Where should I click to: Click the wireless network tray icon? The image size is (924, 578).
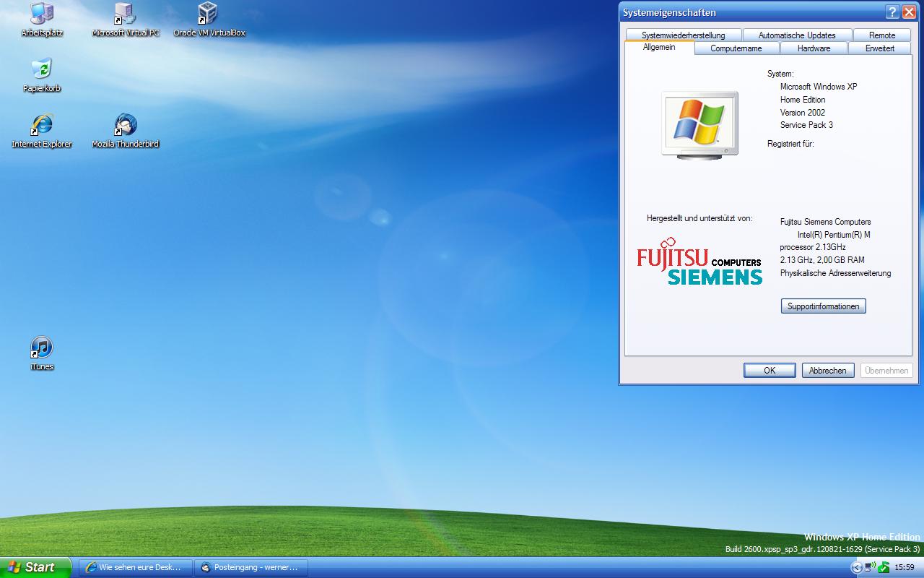pyautogui.click(x=871, y=567)
